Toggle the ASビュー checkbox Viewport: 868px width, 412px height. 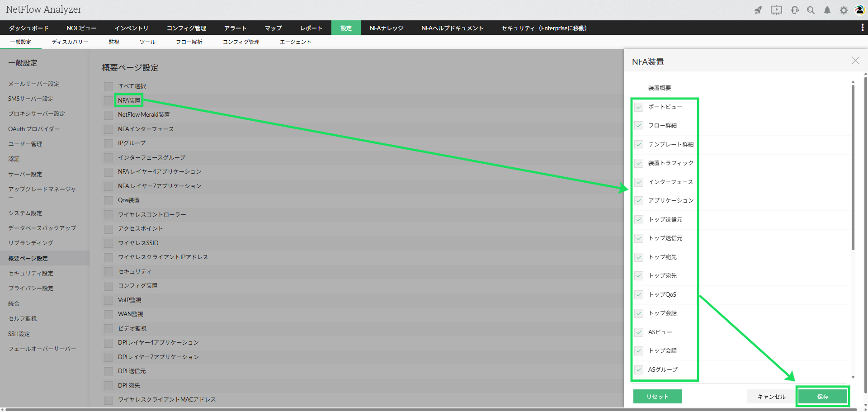(x=639, y=332)
